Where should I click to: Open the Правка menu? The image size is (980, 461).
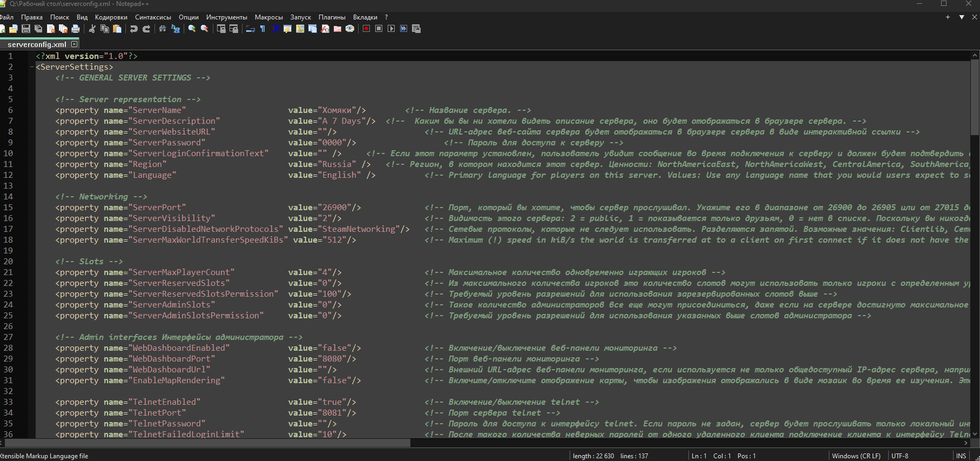32,17
